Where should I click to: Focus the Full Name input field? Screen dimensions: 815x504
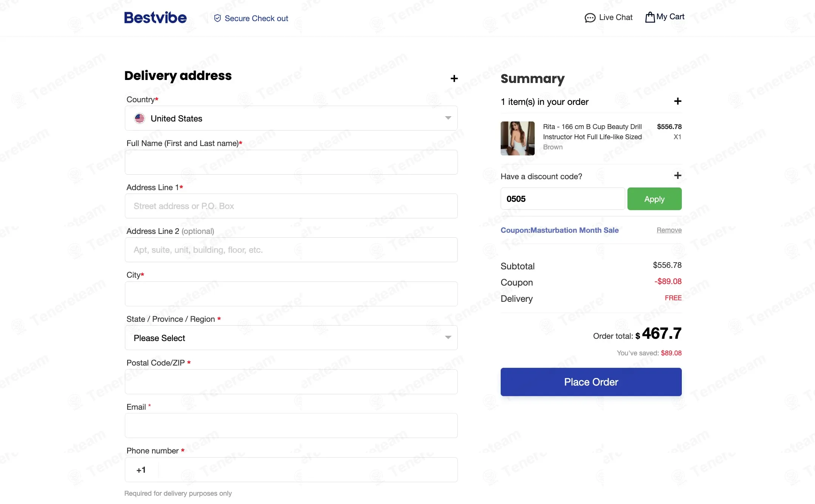click(x=291, y=162)
